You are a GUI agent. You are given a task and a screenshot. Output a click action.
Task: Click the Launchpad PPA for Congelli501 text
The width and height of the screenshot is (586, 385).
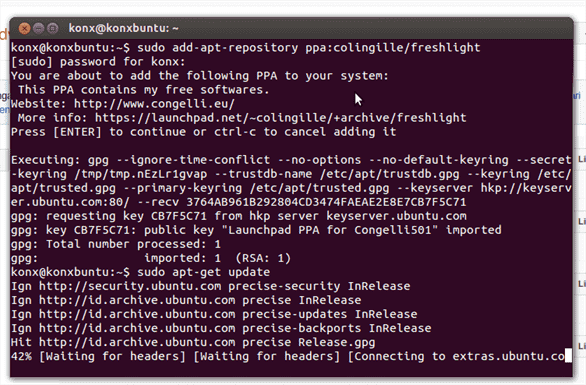(330, 230)
